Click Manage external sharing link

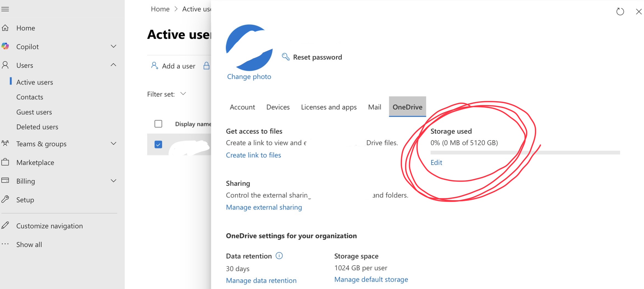coord(264,207)
